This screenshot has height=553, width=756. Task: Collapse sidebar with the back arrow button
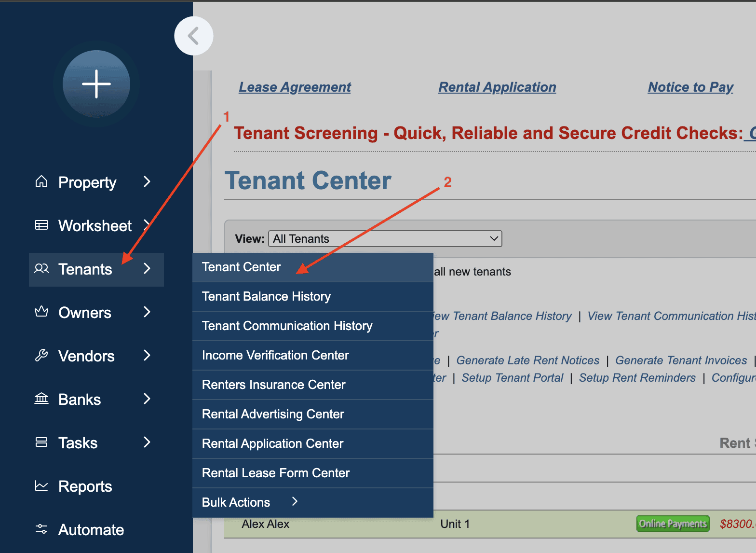193,36
